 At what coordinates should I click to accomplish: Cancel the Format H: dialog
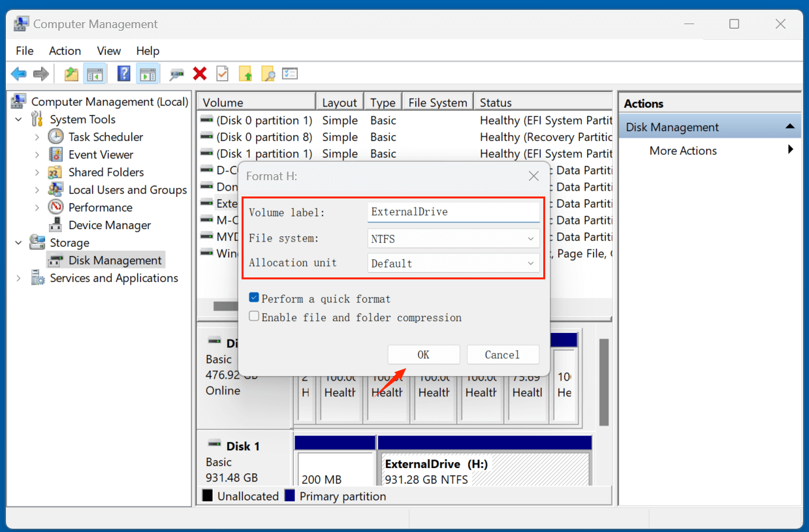point(503,354)
